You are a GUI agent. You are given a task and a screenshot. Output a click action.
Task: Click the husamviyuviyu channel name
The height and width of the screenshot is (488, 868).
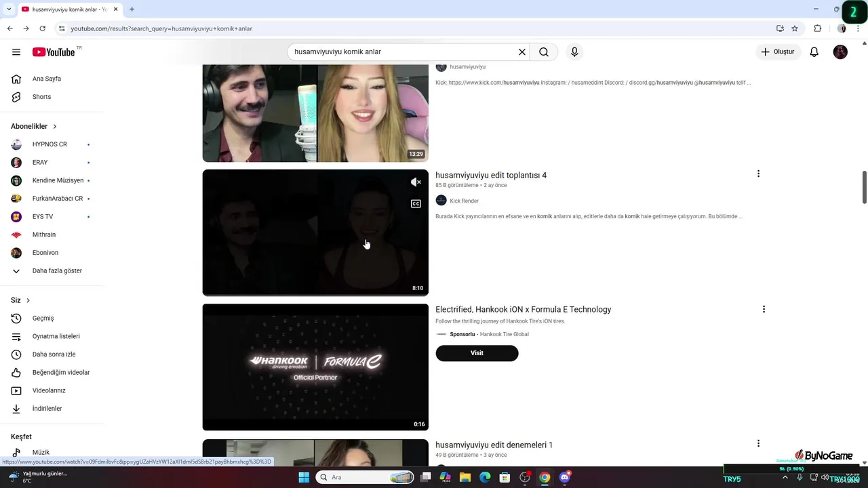pos(467,67)
